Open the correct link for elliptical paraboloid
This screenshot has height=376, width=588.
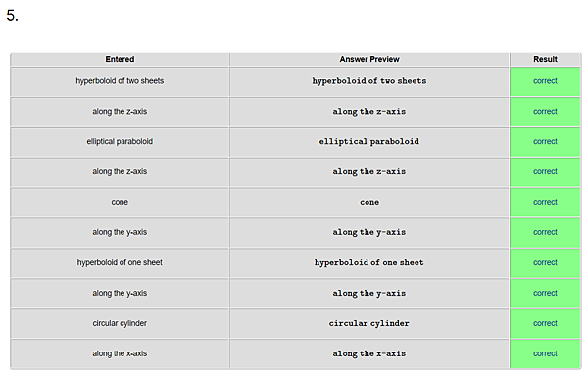(x=545, y=142)
